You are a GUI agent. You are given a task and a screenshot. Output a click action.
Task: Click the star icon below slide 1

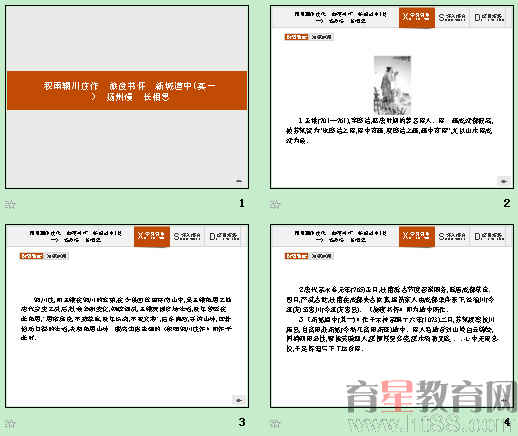[10, 204]
